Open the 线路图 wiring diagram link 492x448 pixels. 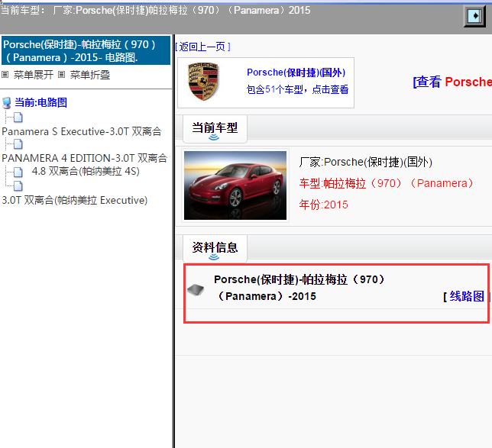click(466, 296)
